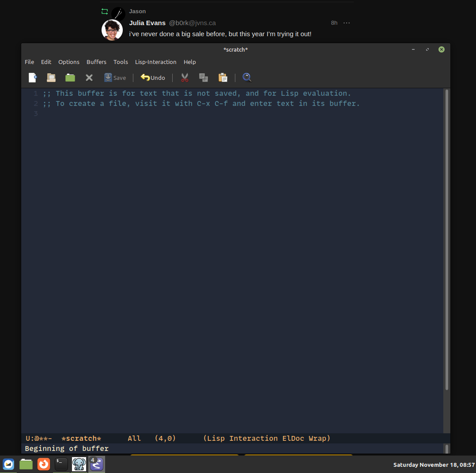The height and width of the screenshot is (473, 476).
Task: Open the Buffers menu
Action: tap(97, 62)
